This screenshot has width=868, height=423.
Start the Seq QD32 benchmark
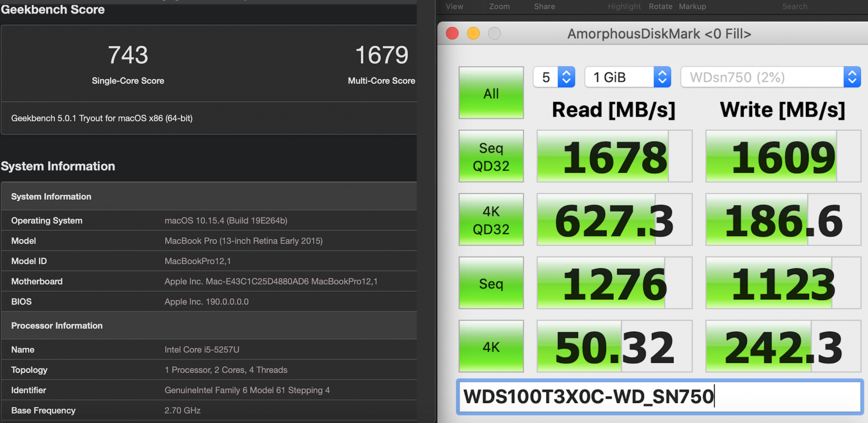[491, 156]
